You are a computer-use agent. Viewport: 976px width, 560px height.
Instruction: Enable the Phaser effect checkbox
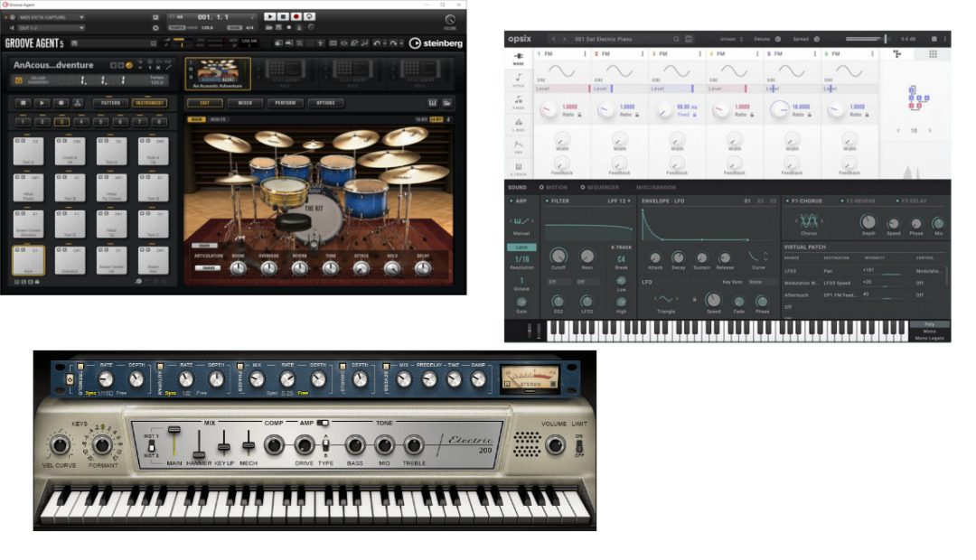240,366
